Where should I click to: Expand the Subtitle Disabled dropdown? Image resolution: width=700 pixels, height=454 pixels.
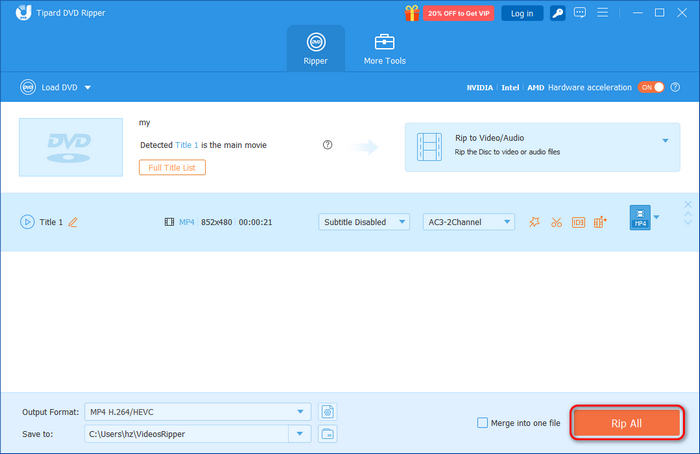point(364,222)
